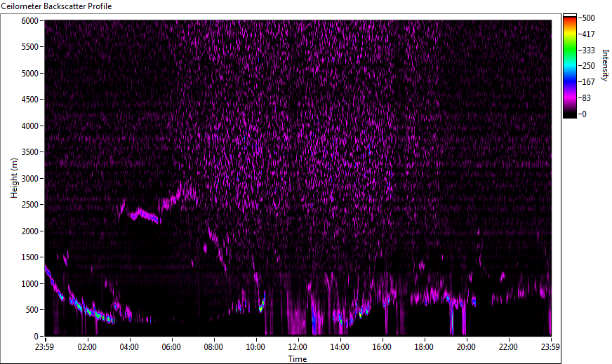Click the 2000 height axis value
This screenshot has height=364, width=612.
[29, 231]
